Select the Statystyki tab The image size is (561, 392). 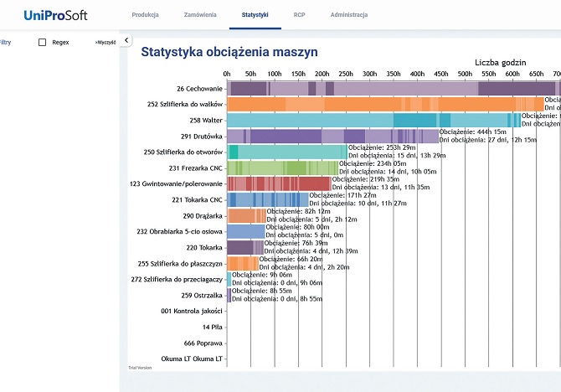coord(255,15)
